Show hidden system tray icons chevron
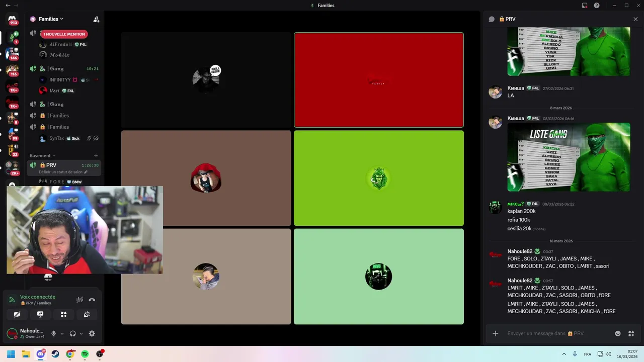This screenshot has height=362, width=644. pos(564,354)
